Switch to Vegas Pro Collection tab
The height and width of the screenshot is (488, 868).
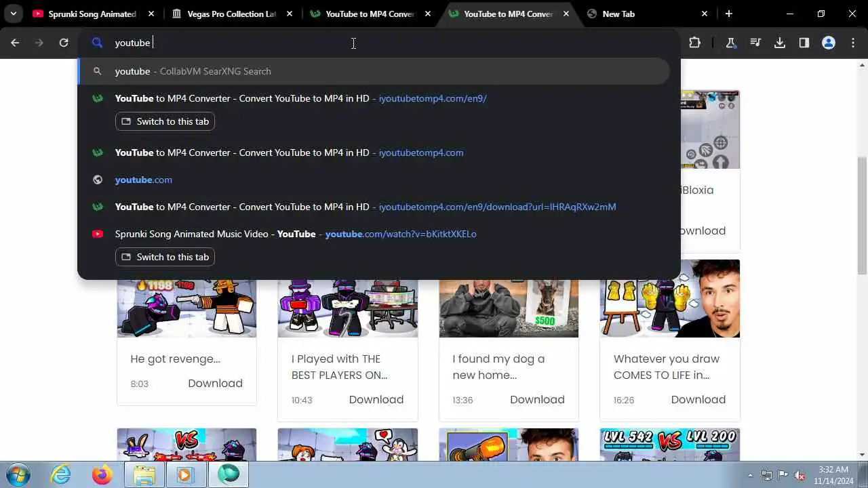coord(224,14)
